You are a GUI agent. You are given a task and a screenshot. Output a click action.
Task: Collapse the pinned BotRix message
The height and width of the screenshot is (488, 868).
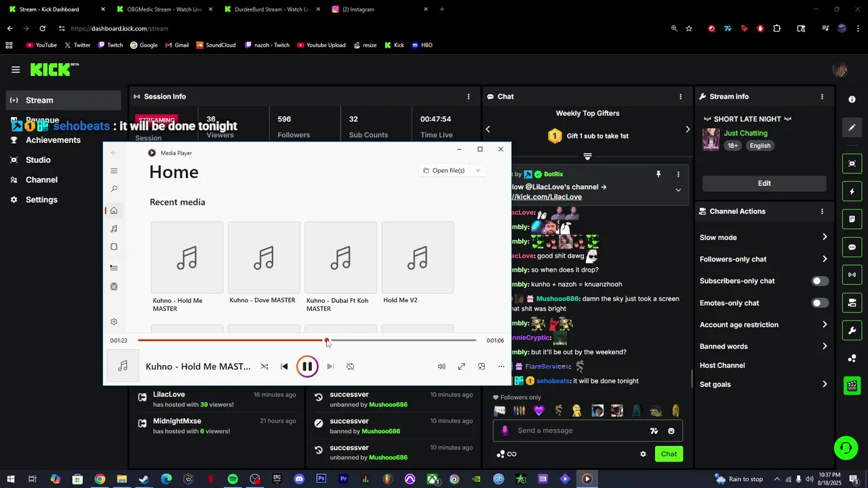[678, 190]
